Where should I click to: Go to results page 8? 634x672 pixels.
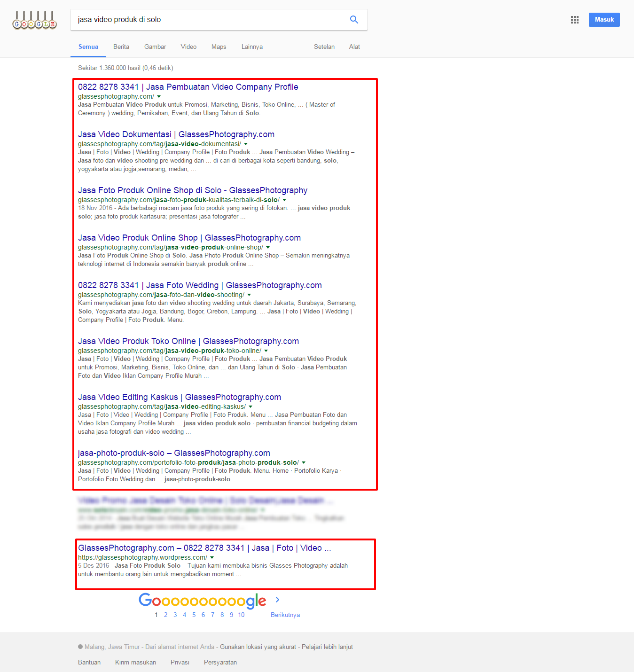point(222,615)
